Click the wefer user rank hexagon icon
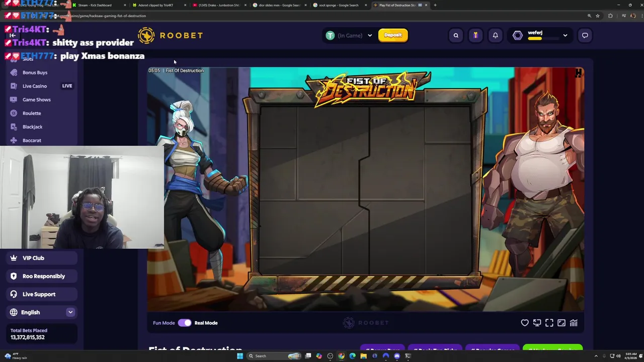Viewport: 644px width, 362px height. (x=518, y=35)
